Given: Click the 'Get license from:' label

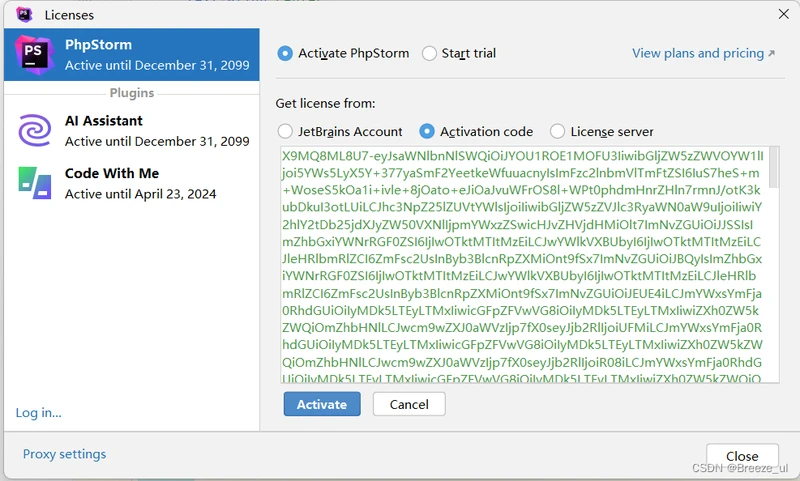Looking at the screenshot, I should click(326, 104).
